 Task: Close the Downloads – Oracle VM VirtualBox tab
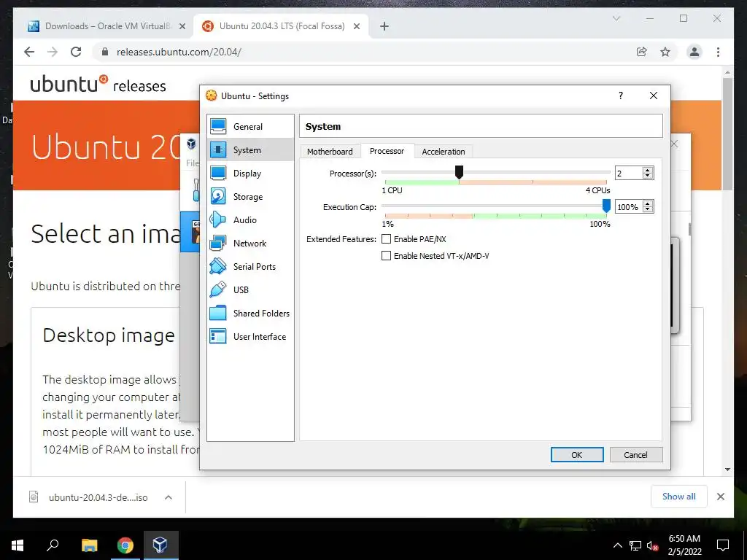pos(182,26)
